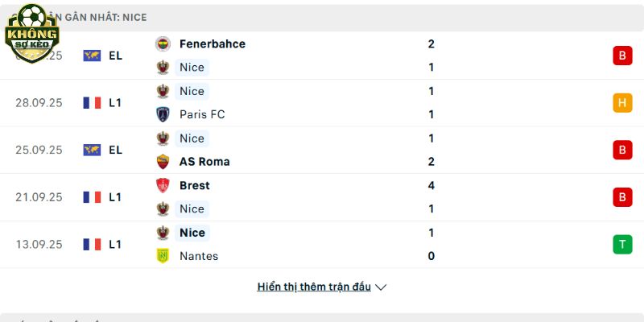
Task: Click the Nantes yellow club crest
Action: point(163,256)
